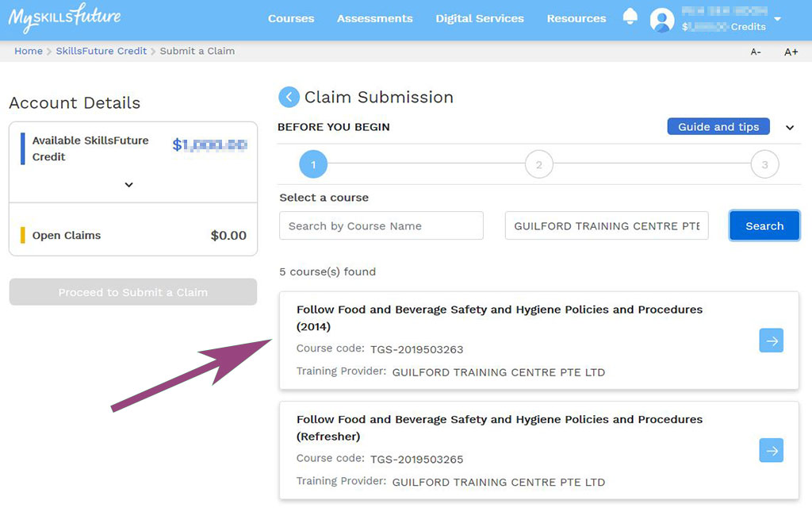Decrease font size with A-
The image size is (812, 508).
pyautogui.click(x=756, y=52)
